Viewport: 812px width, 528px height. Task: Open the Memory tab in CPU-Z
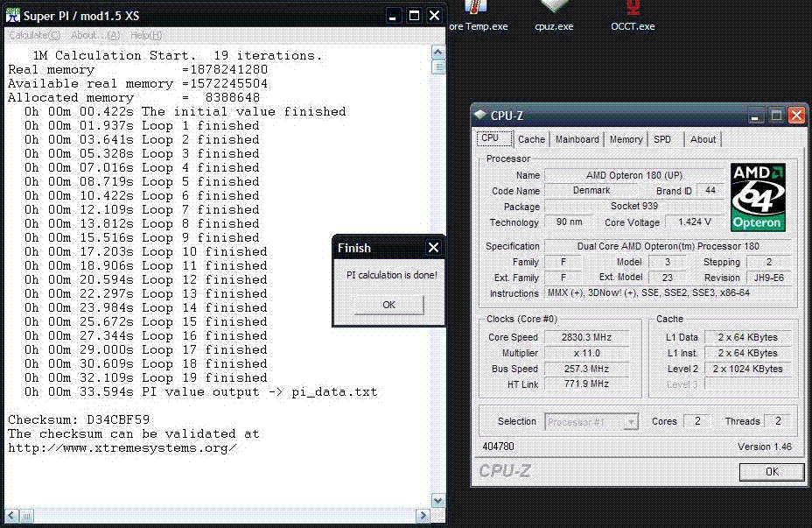pyautogui.click(x=626, y=139)
